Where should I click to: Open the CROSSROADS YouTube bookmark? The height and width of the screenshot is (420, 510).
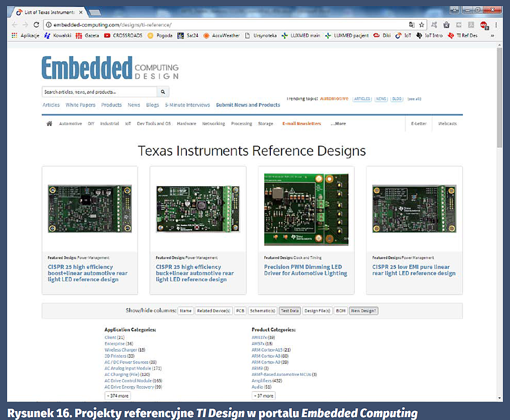coord(107,35)
